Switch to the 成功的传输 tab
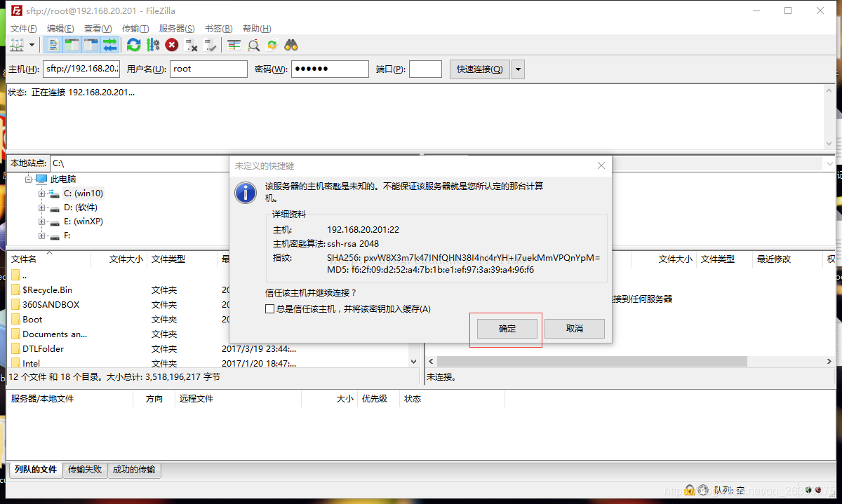The width and height of the screenshot is (842, 504). [x=134, y=470]
